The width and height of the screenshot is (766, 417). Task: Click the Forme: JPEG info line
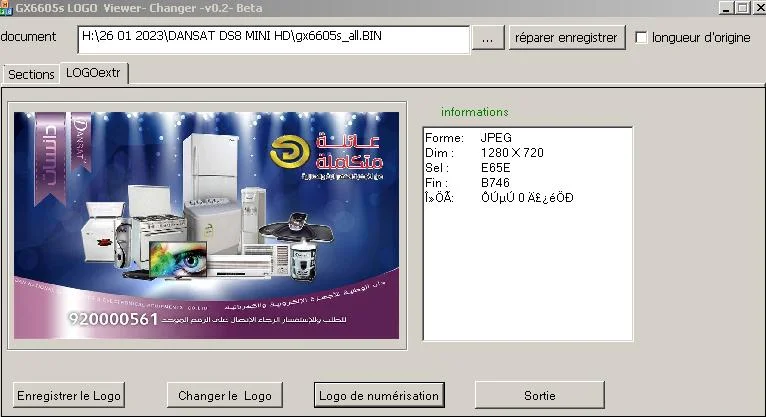pos(468,138)
